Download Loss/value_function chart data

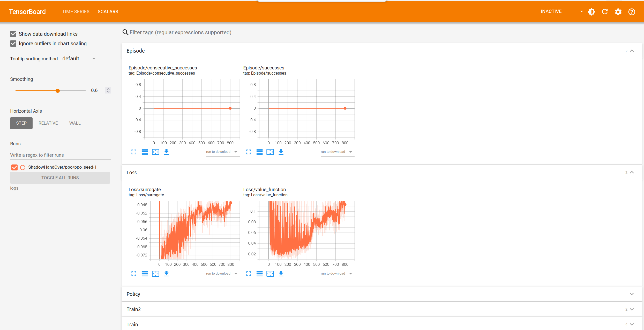point(281,274)
